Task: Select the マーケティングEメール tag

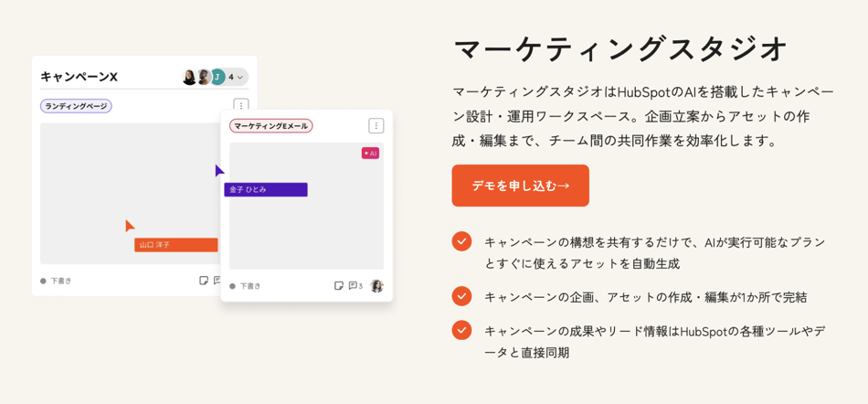Action: [270, 126]
